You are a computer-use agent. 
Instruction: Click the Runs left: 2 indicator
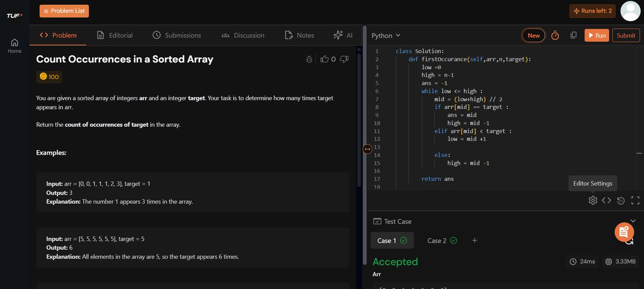[x=592, y=11]
